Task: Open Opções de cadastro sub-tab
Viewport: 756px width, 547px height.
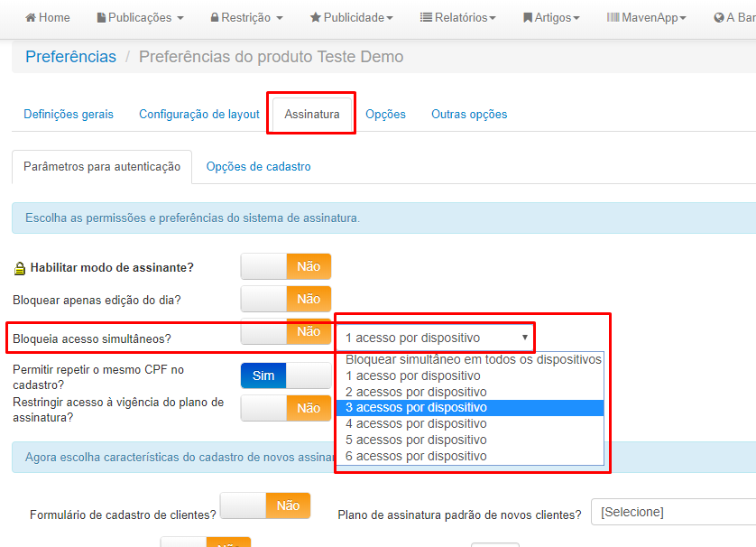Action: click(x=258, y=167)
